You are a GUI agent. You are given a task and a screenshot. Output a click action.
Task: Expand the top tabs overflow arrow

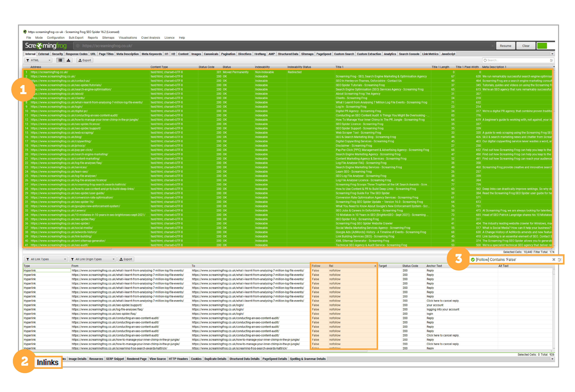[x=552, y=54]
